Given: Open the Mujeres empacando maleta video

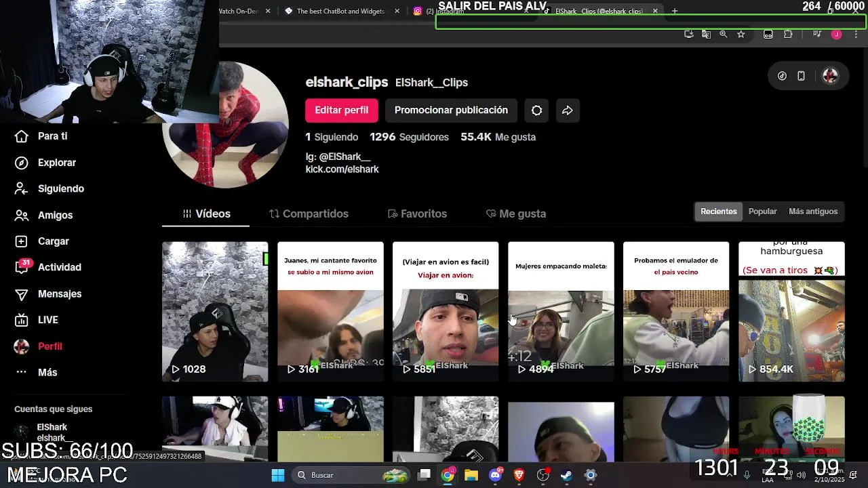Looking at the screenshot, I should coord(561,312).
